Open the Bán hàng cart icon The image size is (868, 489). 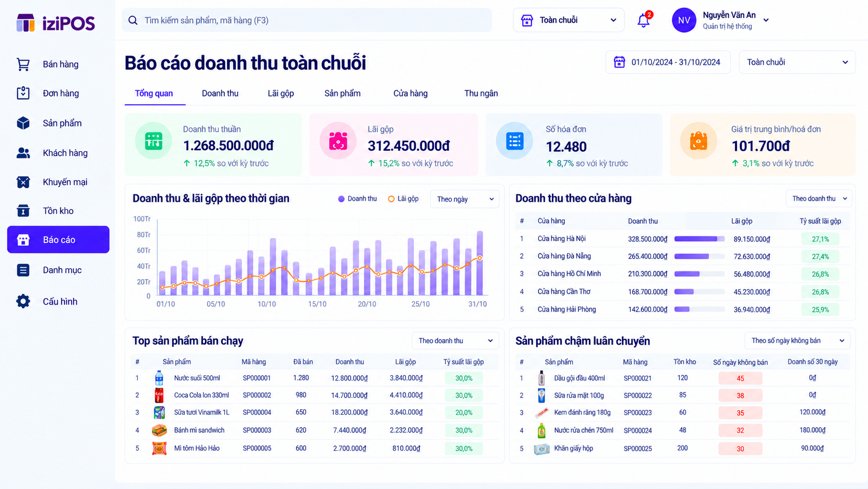(23, 64)
